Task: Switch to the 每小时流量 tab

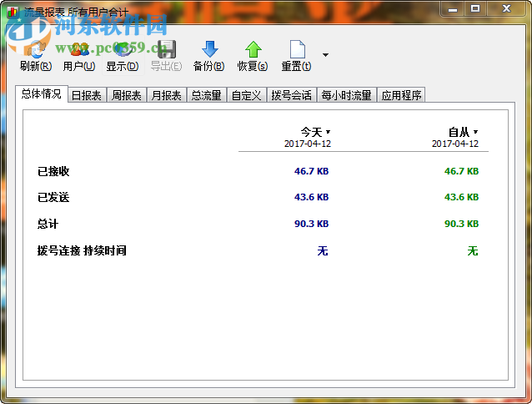Action: click(x=346, y=95)
